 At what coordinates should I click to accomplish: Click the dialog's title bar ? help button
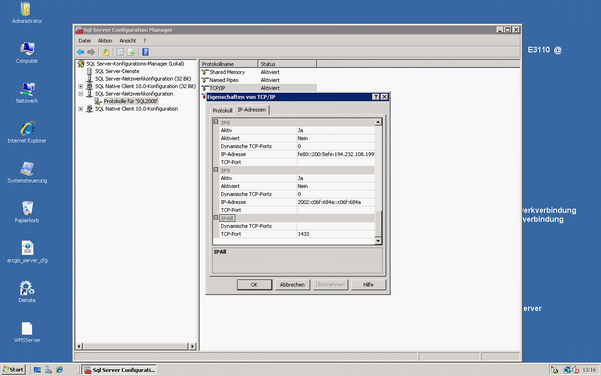(376, 97)
